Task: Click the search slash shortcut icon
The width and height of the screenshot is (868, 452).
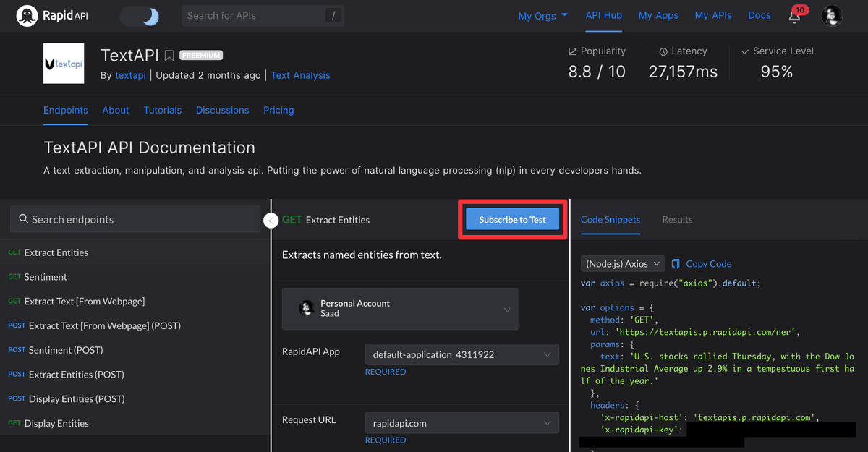Action: tap(333, 15)
